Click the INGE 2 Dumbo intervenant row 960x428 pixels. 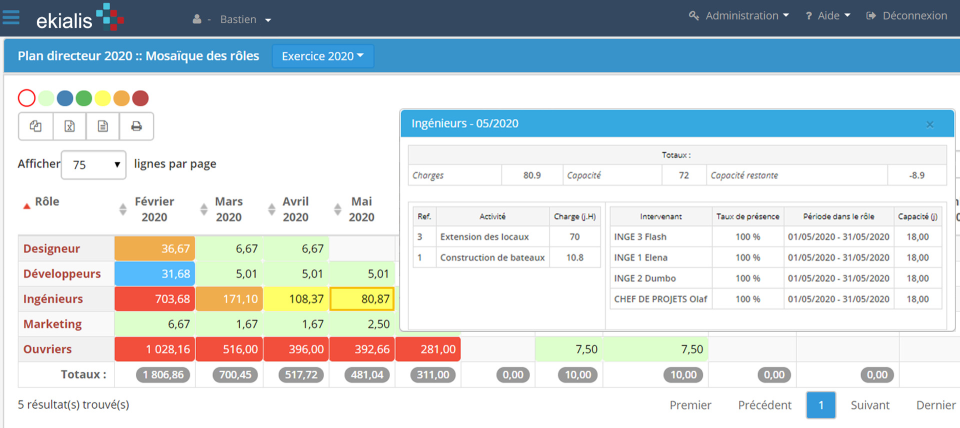coord(776,278)
